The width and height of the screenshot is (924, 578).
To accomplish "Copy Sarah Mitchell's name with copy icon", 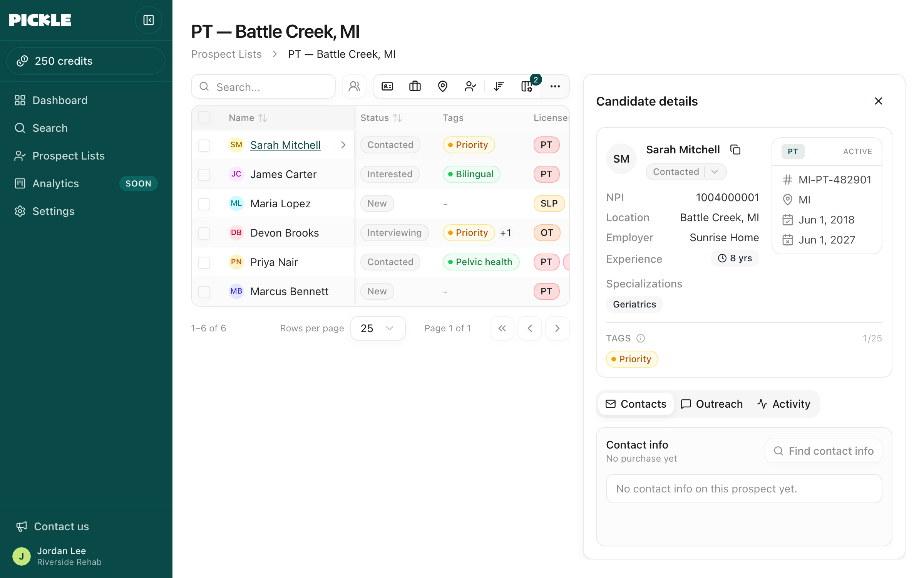I will pos(735,150).
